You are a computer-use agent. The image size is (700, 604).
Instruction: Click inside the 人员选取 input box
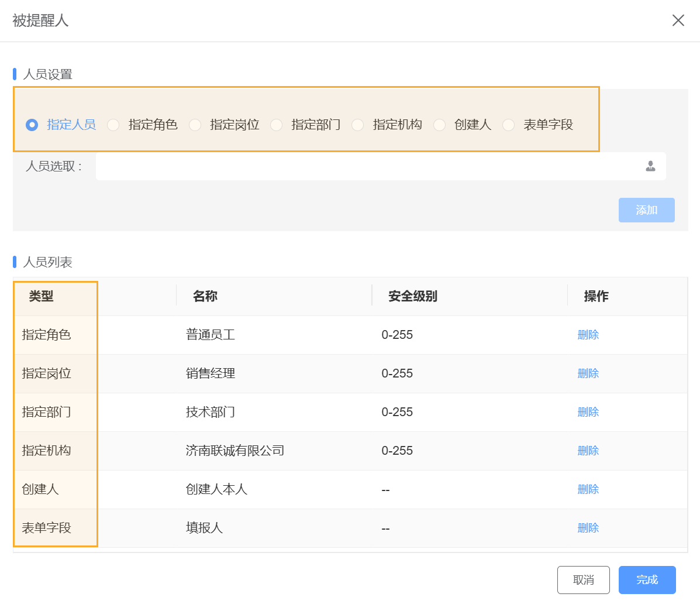pos(351,166)
